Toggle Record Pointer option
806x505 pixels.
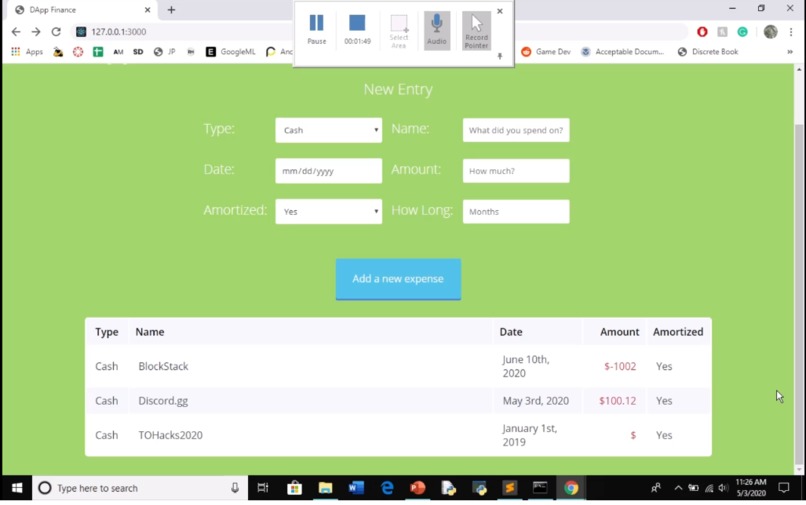coord(477,30)
